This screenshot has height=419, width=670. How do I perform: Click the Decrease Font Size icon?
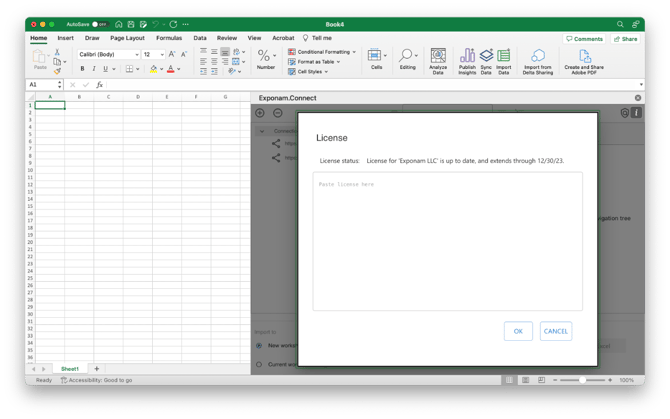coord(184,54)
